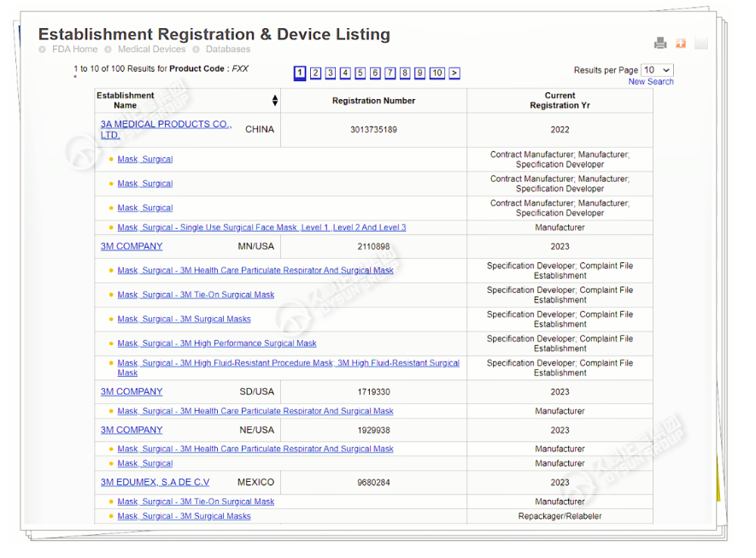Go to results page 8
Viewport: 756px width, 558px height.
[405, 73]
